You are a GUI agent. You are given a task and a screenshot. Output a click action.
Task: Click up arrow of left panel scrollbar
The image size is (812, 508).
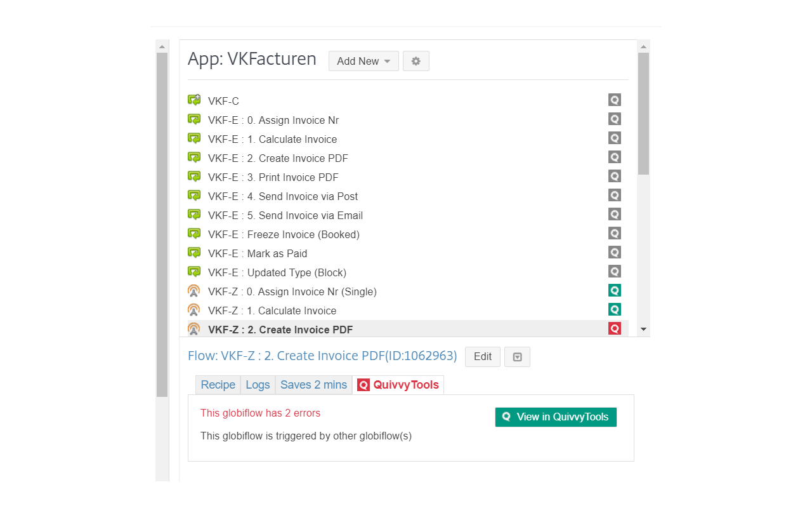[162, 46]
